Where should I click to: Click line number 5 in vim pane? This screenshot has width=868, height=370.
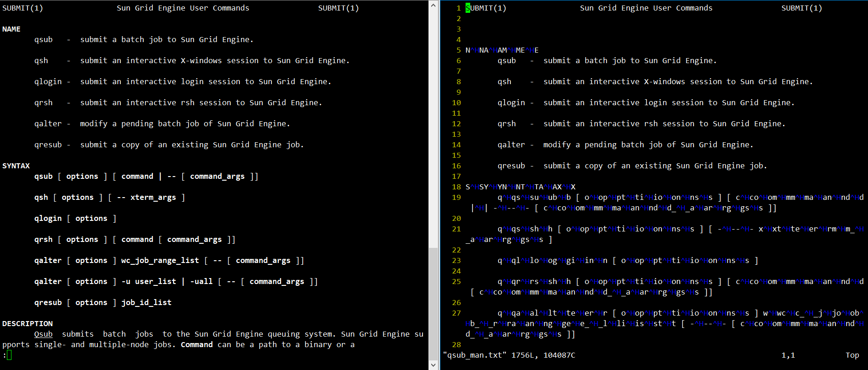coord(459,50)
